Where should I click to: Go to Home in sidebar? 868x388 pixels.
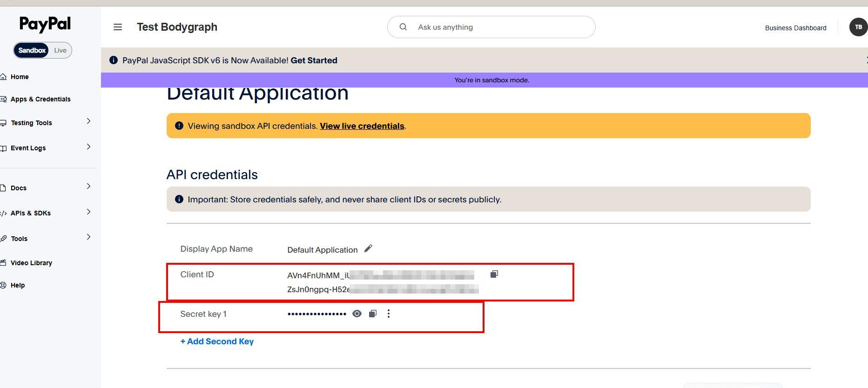click(x=20, y=77)
